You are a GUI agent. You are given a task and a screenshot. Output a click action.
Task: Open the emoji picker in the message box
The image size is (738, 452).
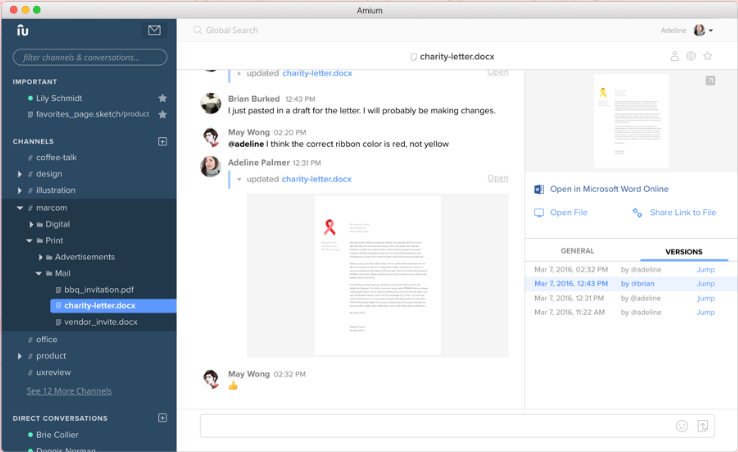pyautogui.click(x=682, y=426)
